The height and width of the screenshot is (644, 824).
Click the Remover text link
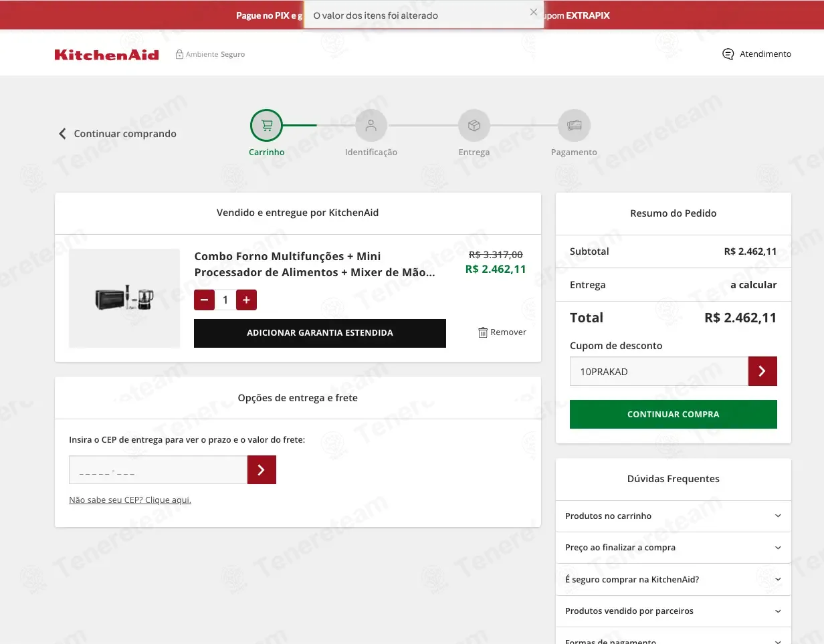tap(508, 332)
